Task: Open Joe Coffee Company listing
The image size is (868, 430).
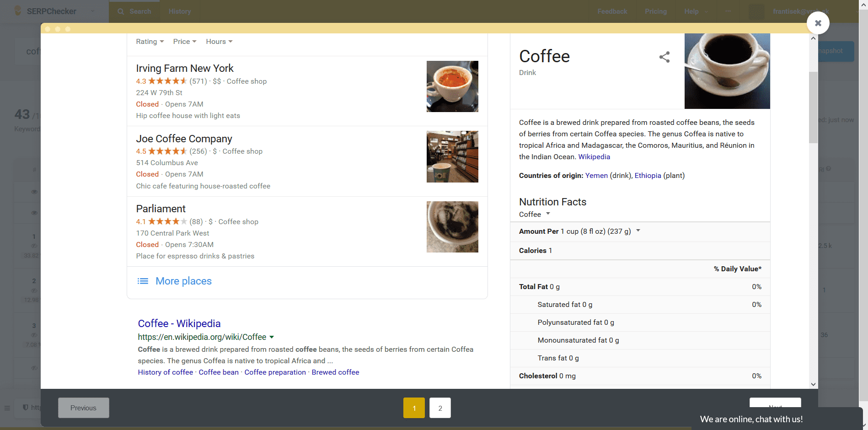Action: point(184,139)
